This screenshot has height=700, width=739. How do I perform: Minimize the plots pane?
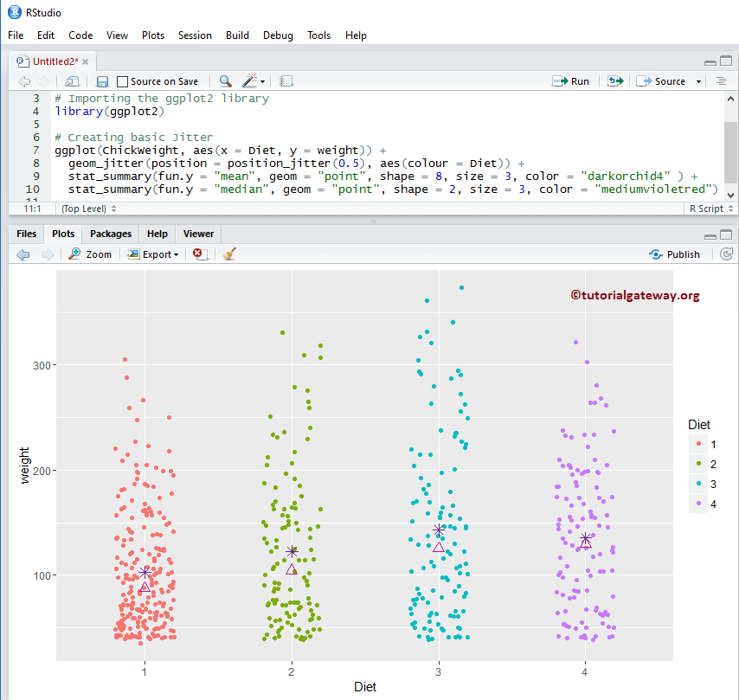click(710, 236)
